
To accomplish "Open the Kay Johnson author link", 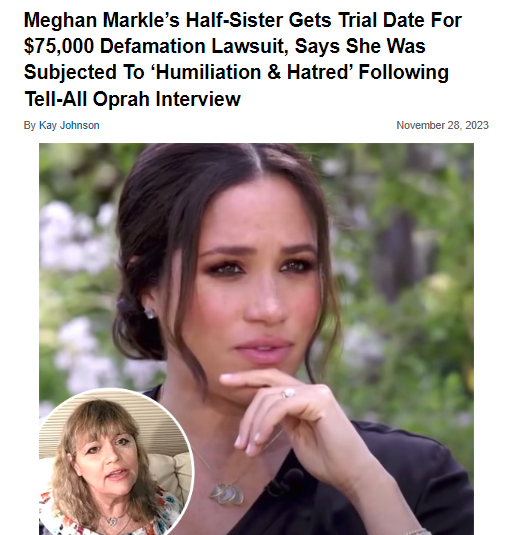I will [69, 126].
